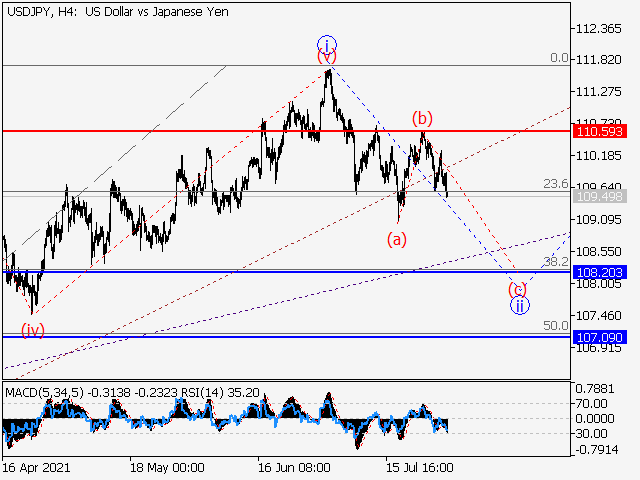Click the RSI(14) 35.20 indicator label
This screenshot has width=640, height=480.
click(x=220, y=393)
